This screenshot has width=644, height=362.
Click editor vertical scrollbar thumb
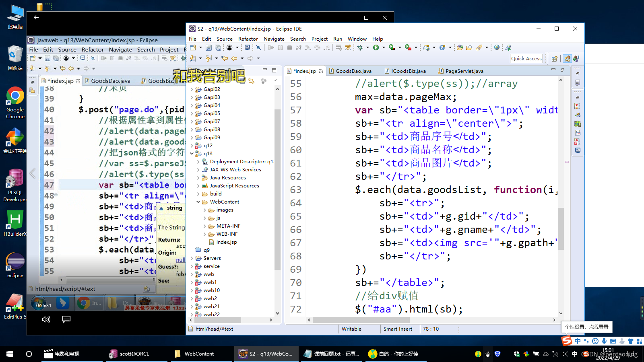pyautogui.click(x=561, y=228)
